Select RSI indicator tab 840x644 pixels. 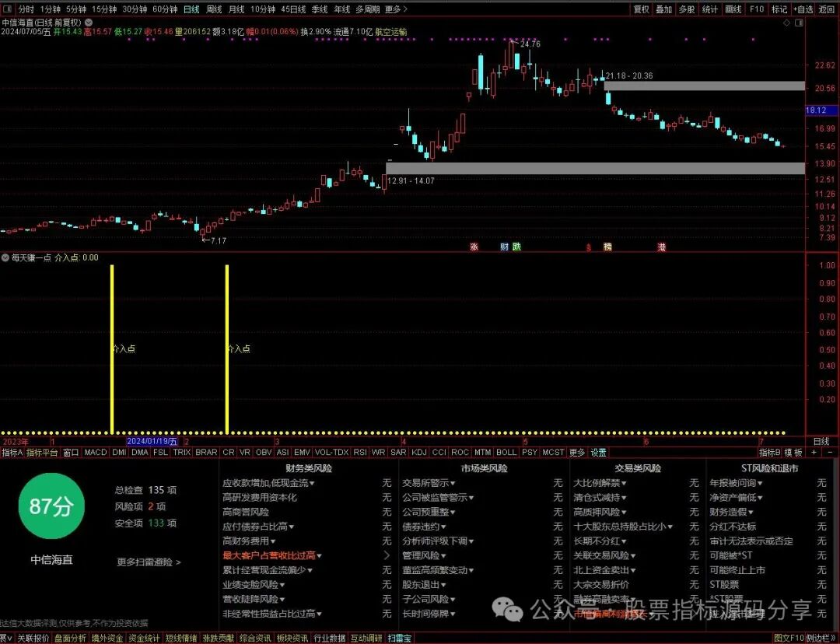(x=360, y=452)
